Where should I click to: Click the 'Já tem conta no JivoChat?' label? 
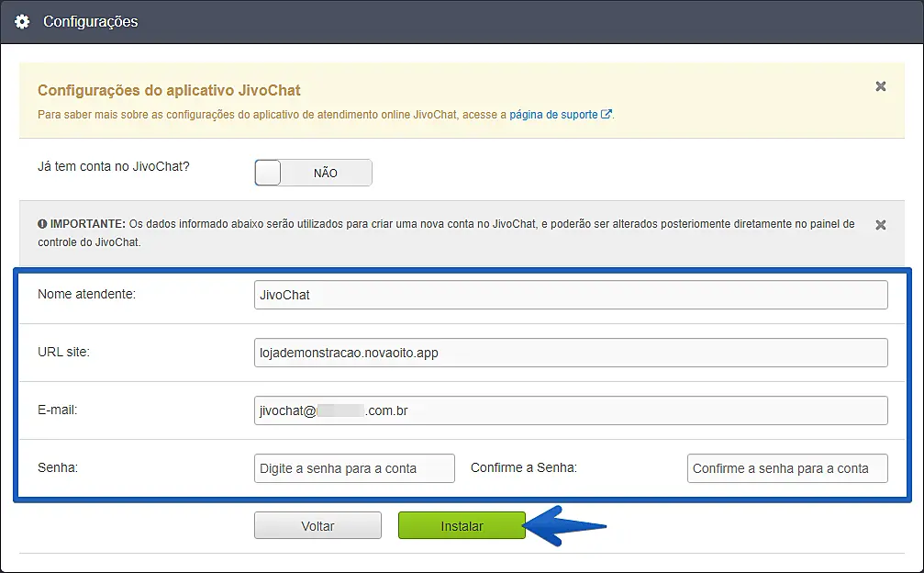coord(113,166)
